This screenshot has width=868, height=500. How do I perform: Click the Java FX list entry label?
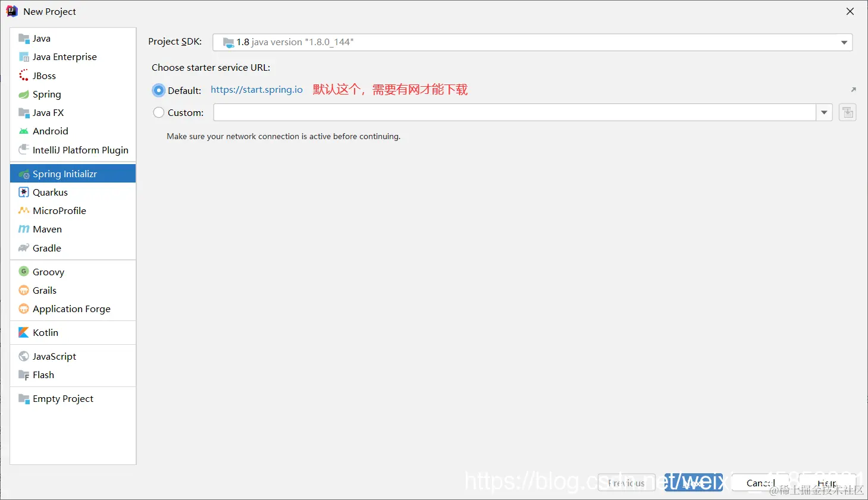pos(48,113)
